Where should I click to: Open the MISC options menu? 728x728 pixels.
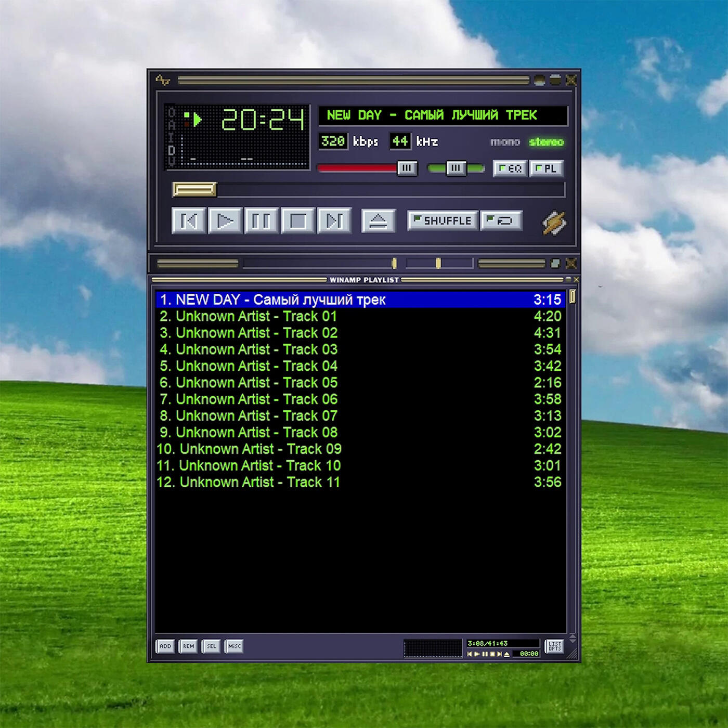[x=234, y=646]
